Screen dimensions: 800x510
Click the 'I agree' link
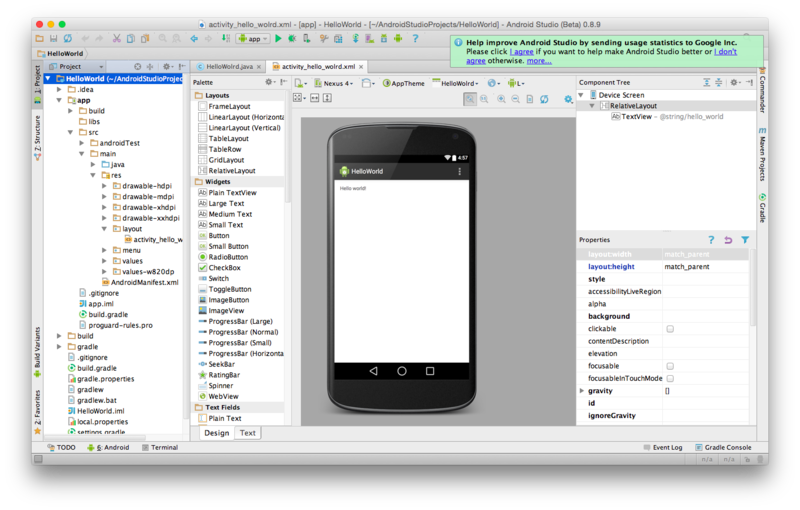(522, 52)
